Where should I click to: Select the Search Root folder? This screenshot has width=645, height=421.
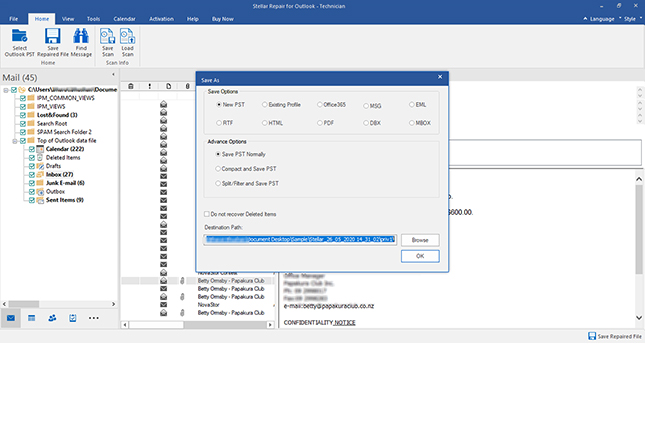[52, 123]
